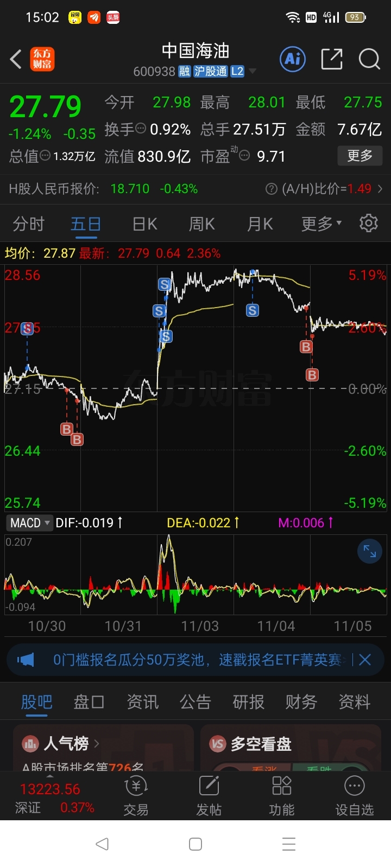
Task: Expand A/H 比价 chevron
Action: pos(380,189)
